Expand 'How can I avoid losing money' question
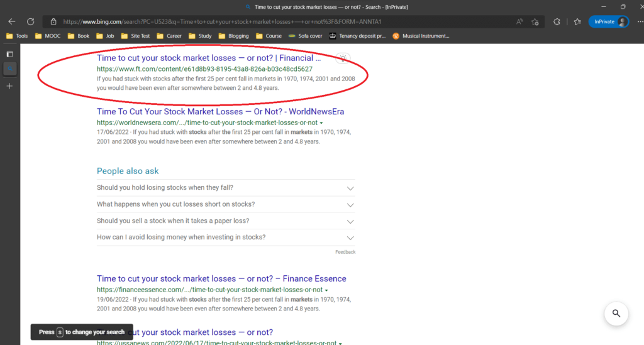This screenshot has width=644, height=345. pyautogui.click(x=226, y=237)
